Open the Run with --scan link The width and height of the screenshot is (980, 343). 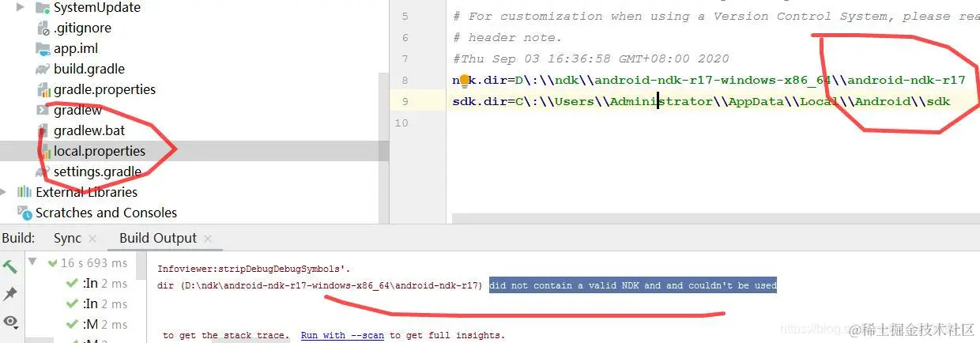tap(342, 335)
